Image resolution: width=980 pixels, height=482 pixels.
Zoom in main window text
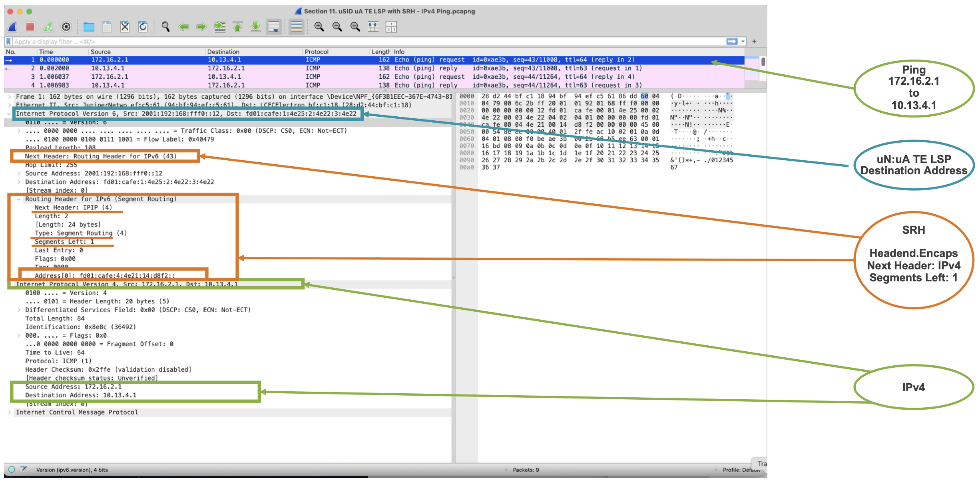319,27
